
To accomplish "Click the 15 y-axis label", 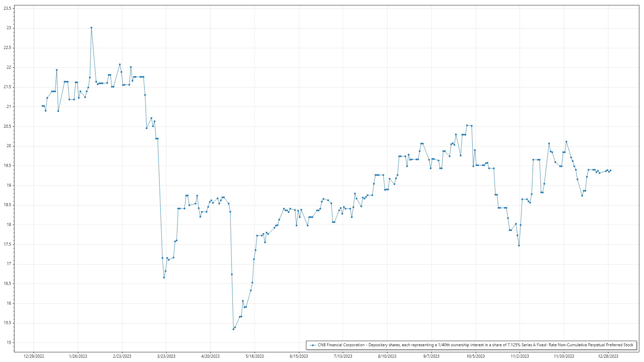I will (9, 343).
